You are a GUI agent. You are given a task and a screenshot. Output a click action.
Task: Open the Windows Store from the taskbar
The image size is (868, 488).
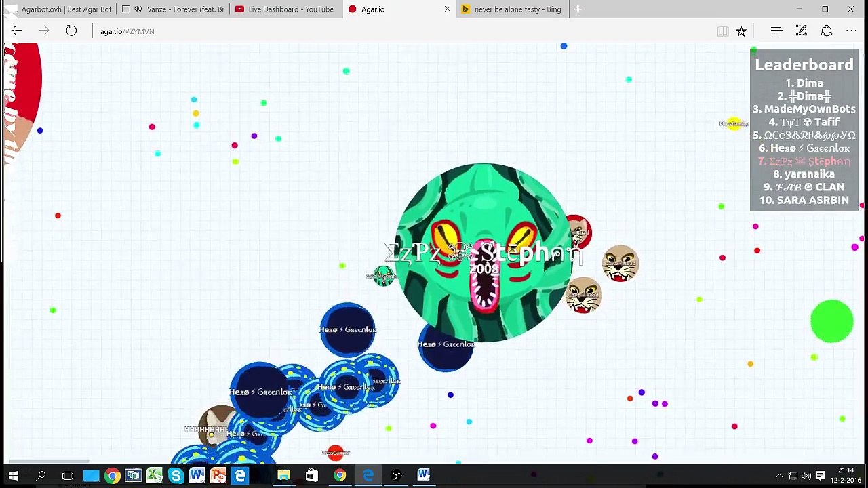(311, 476)
